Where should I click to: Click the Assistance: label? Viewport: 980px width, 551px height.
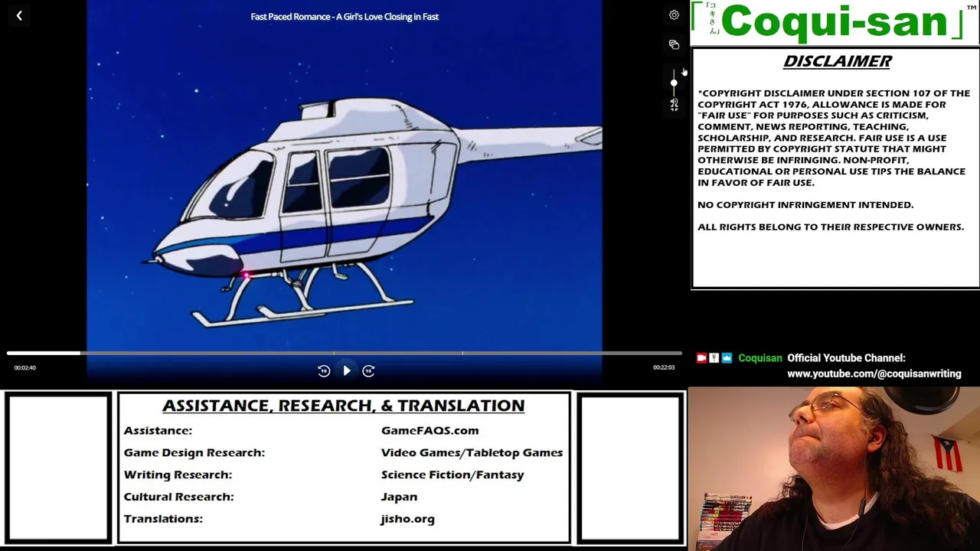coord(158,431)
